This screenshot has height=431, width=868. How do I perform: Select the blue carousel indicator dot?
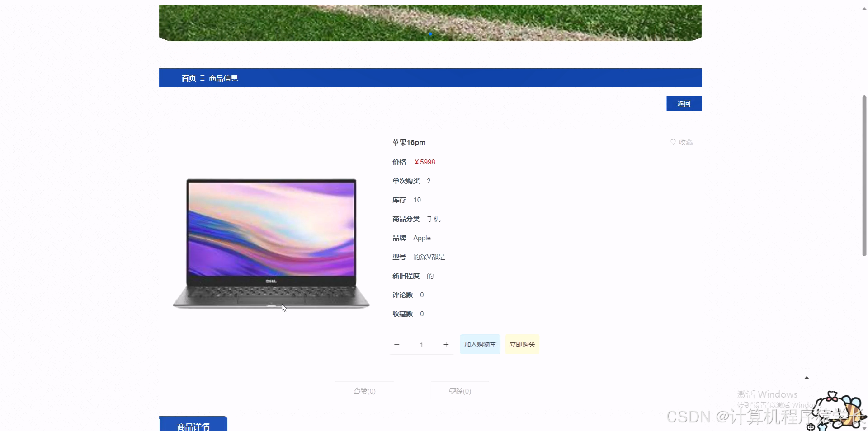click(430, 34)
